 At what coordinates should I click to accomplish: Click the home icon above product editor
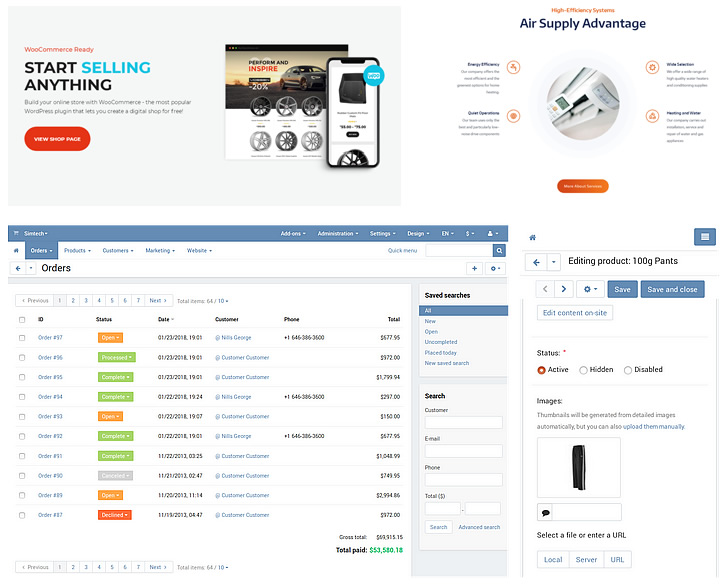click(533, 238)
